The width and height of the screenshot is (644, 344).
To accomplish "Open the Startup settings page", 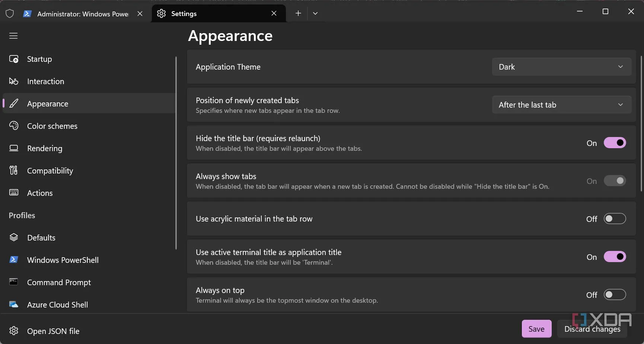I will [x=89, y=59].
